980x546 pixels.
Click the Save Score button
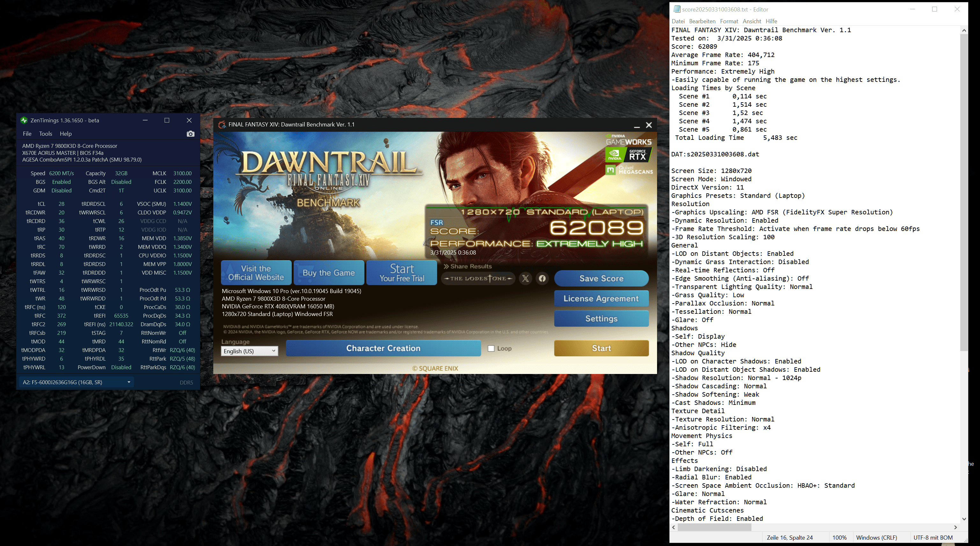(x=601, y=278)
